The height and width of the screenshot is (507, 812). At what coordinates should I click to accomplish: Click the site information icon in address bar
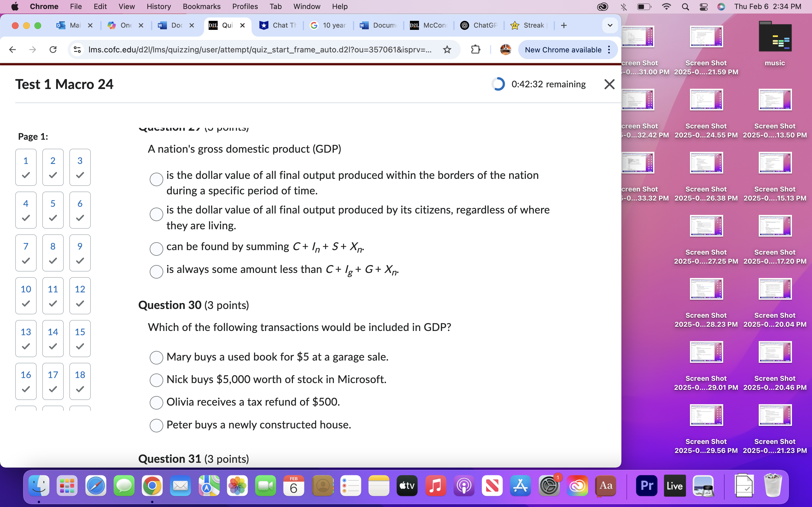click(77, 50)
